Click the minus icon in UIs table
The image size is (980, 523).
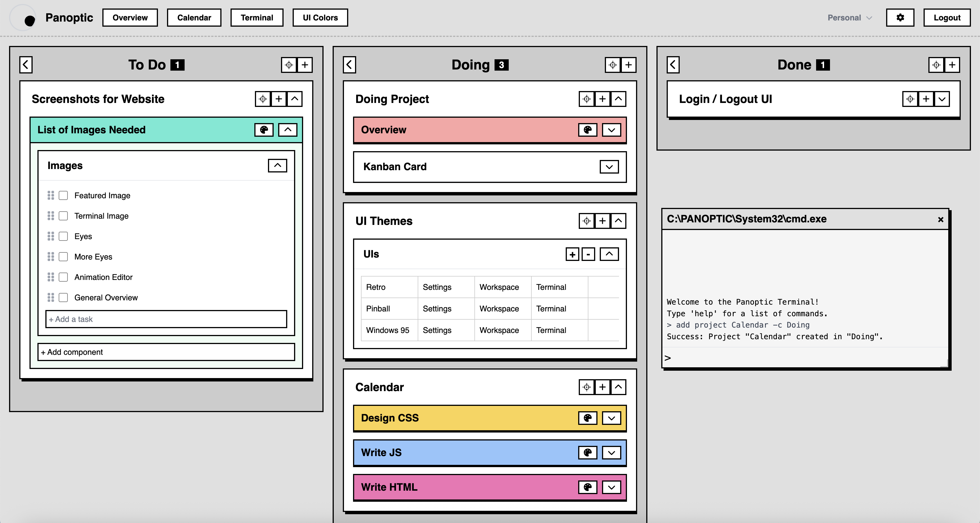588,254
